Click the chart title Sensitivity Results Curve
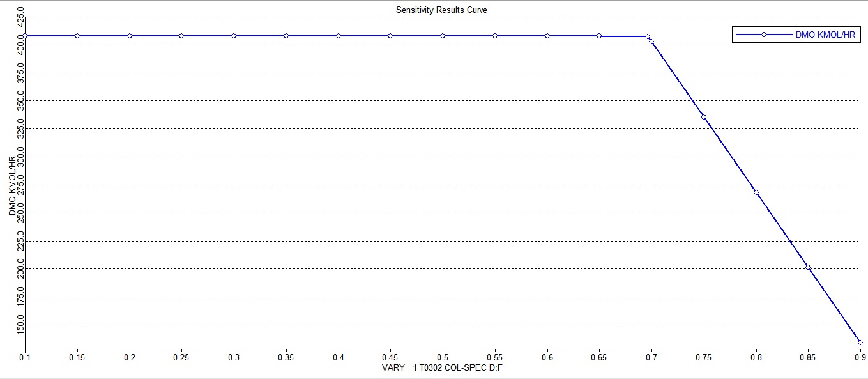The height and width of the screenshot is (379, 868). (441, 10)
